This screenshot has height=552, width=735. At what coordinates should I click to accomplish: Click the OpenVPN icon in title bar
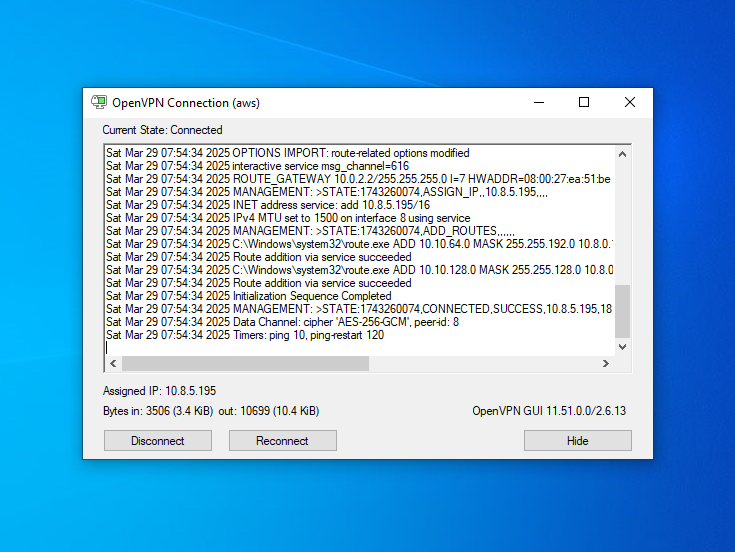pos(99,102)
